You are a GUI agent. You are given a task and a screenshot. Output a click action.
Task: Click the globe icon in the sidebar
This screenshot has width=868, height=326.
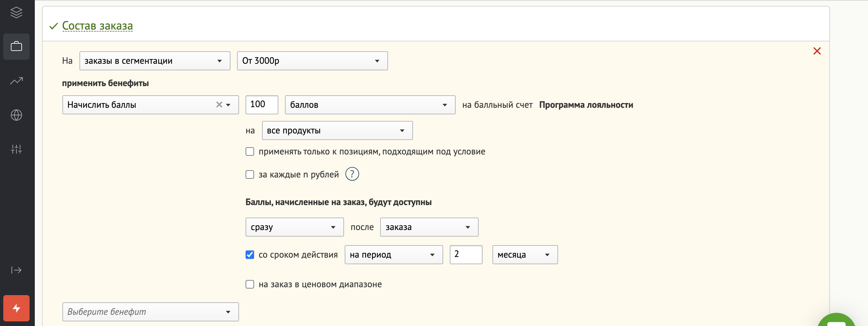[16, 115]
